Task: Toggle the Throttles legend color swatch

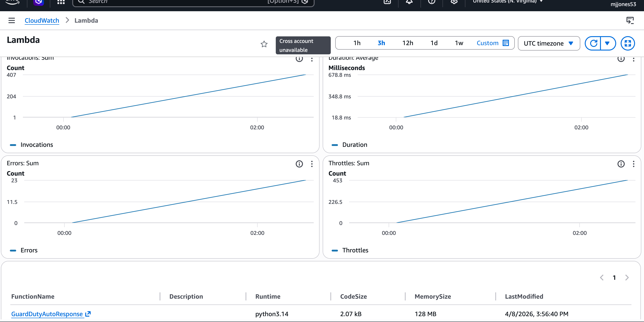Action: point(335,250)
